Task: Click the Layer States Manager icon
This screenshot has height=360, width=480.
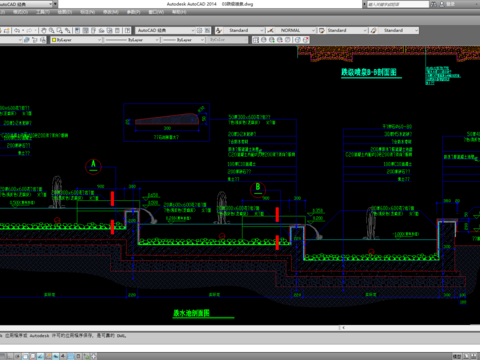Action: pyautogui.click(x=43, y=40)
